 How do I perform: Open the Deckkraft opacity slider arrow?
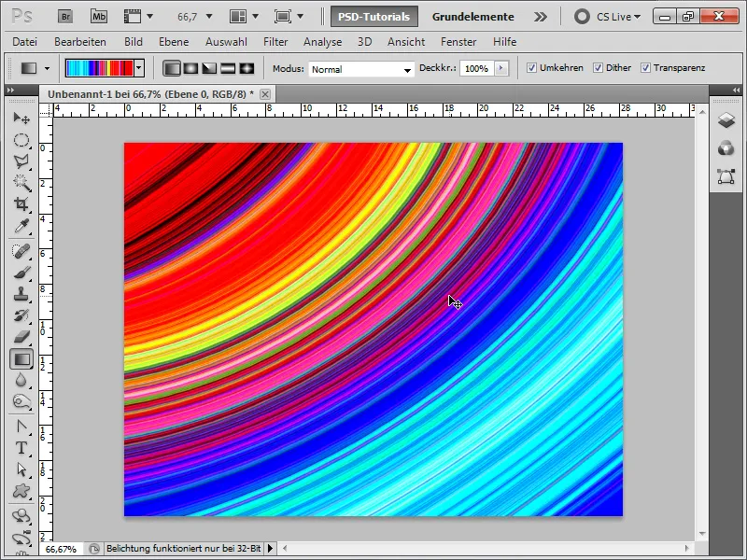pyautogui.click(x=500, y=68)
